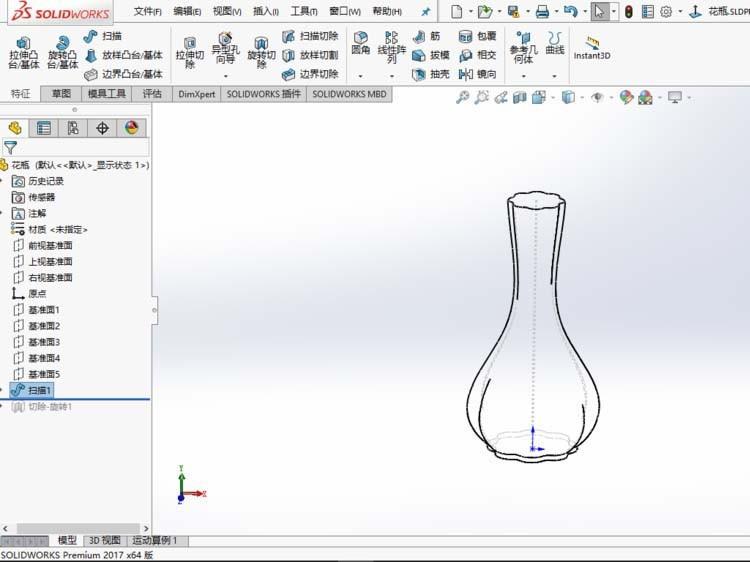Select the 包覆 wrap tool
750x562 pixels.
477,36
